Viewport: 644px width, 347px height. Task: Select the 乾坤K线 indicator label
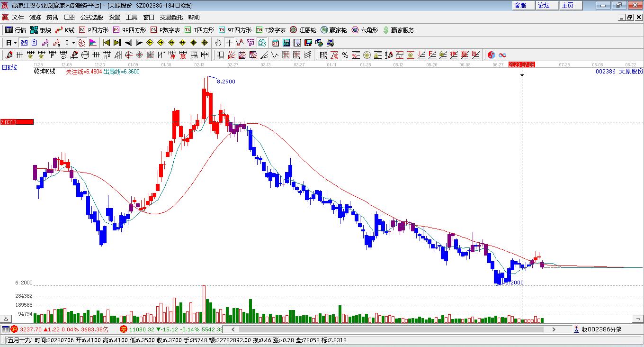point(45,72)
